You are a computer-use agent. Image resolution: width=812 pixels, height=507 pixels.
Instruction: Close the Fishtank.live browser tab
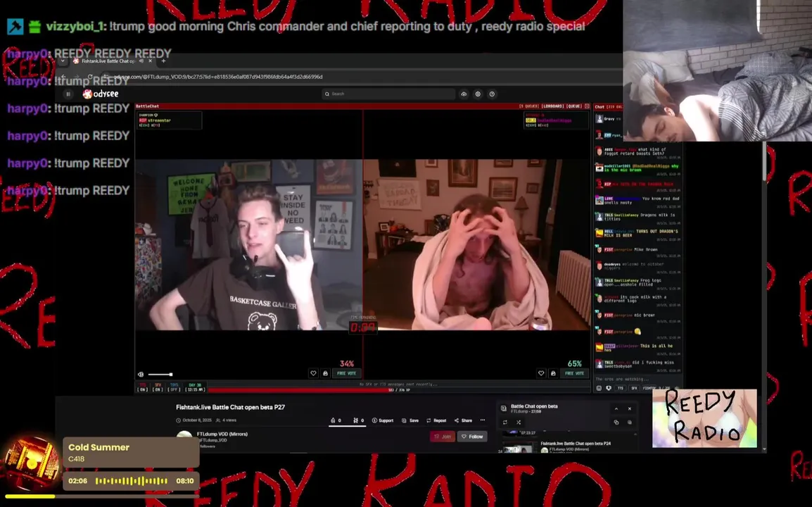pos(150,61)
